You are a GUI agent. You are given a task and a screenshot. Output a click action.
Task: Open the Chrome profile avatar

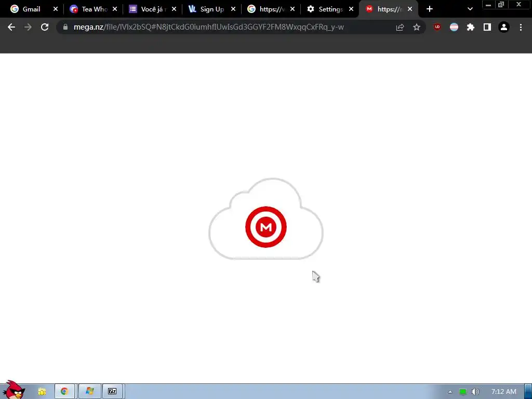click(x=504, y=27)
